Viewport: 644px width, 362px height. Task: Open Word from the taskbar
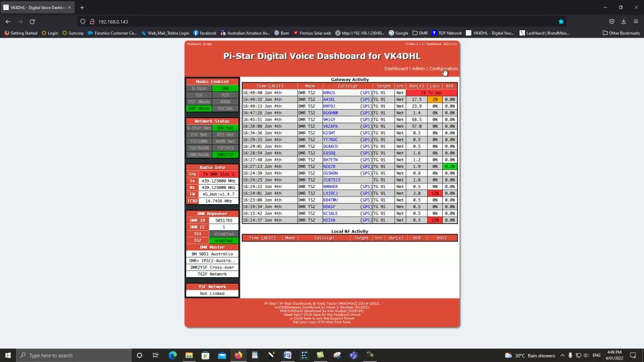[287, 355]
